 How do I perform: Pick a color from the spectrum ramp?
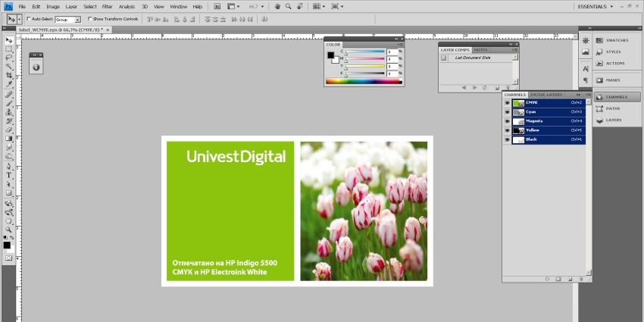tap(364, 81)
